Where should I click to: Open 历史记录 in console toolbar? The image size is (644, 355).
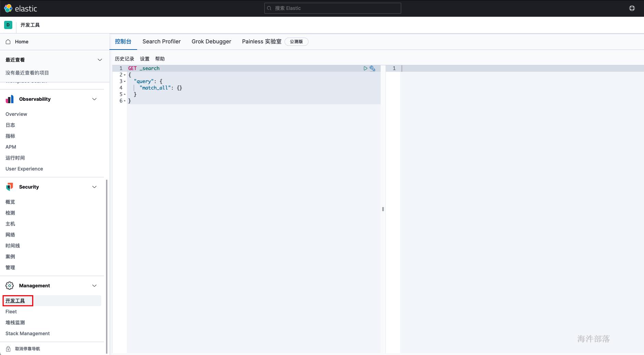click(124, 59)
